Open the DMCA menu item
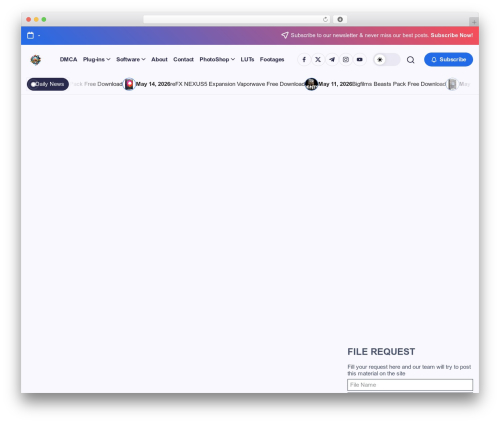The image size is (500, 423). click(x=68, y=59)
